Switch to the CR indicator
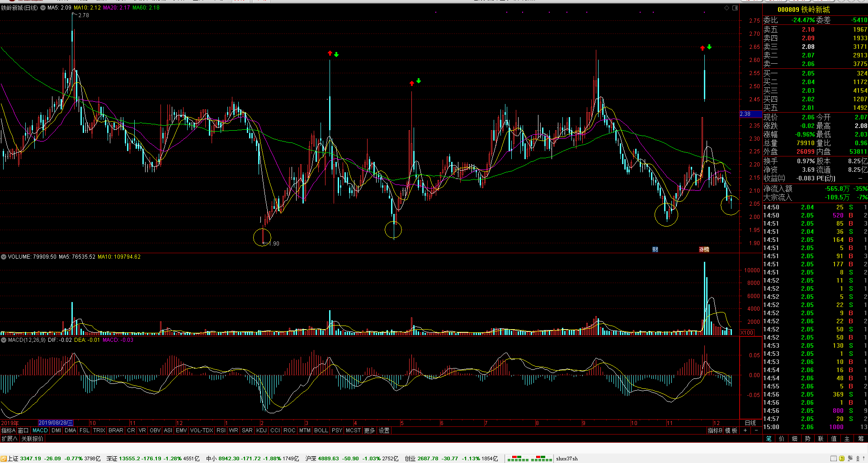The image size is (868, 463). 131,430
